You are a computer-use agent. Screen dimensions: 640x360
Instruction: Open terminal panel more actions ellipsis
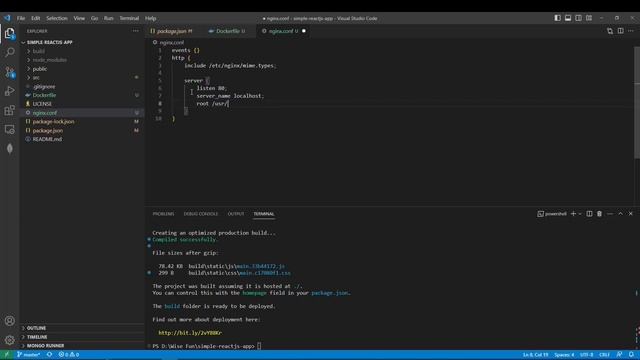(610, 213)
